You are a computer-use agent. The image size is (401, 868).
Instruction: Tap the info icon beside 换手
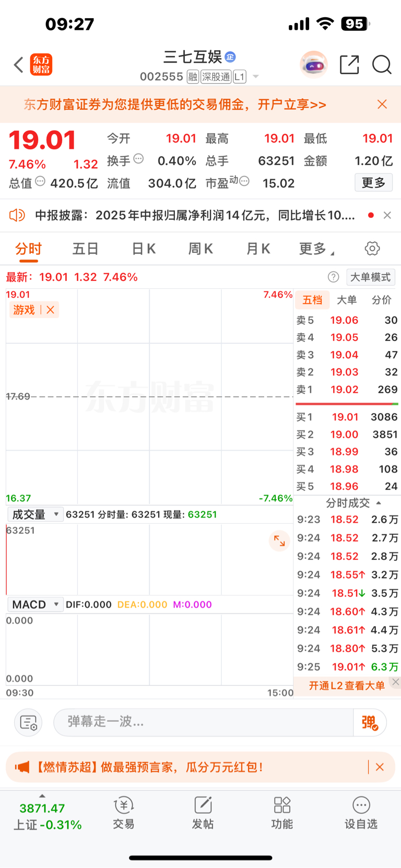tap(138, 159)
